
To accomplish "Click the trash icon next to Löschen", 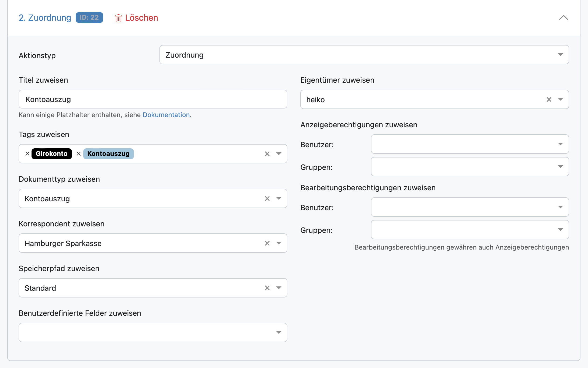I will (118, 18).
